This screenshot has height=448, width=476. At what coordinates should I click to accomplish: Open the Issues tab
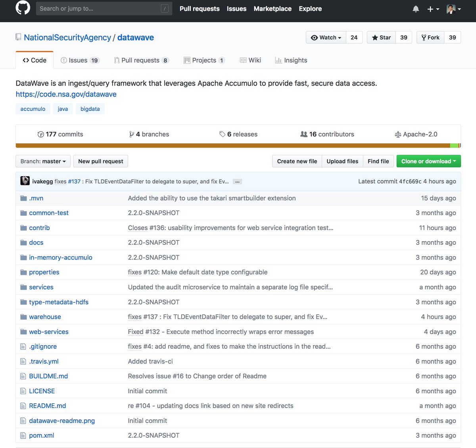click(79, 60)
